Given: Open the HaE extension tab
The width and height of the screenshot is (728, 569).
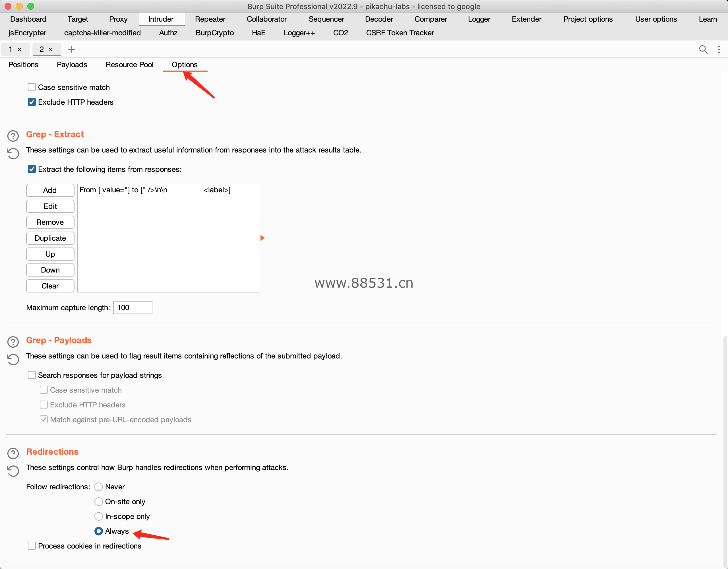Looking at the screenshot, I should click(x=259, y=33).
